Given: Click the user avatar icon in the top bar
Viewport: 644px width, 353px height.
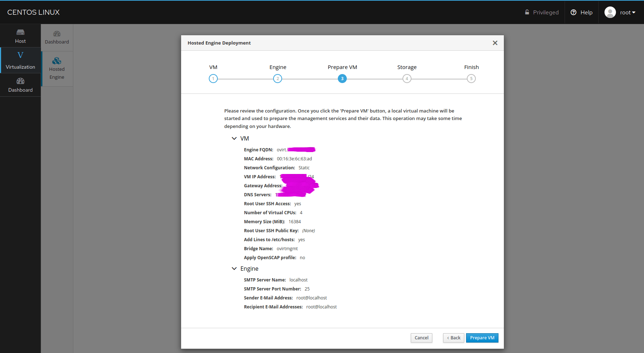Looking at the screenshot, I should click(610, 12).
